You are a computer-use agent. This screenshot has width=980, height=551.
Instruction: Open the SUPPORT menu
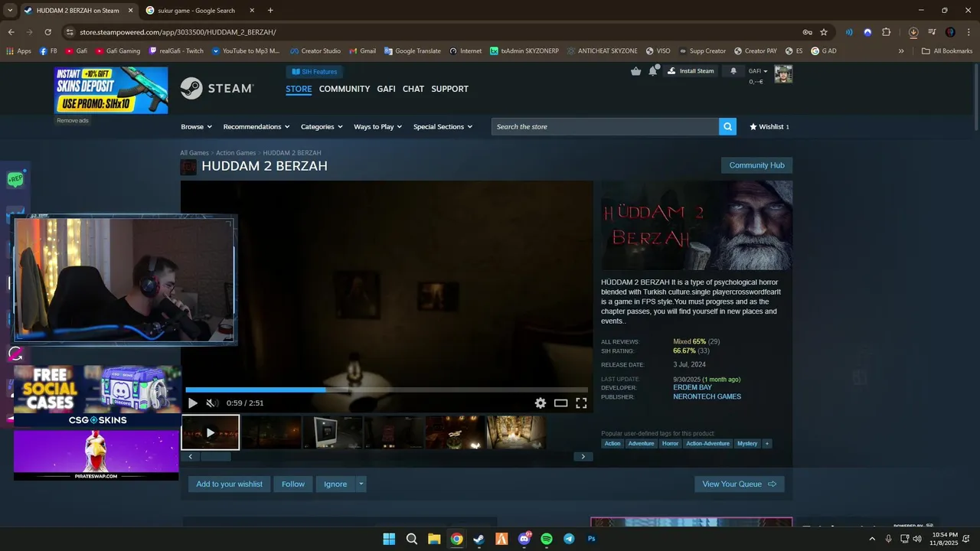pyautogui.click(x=449, y=89)
